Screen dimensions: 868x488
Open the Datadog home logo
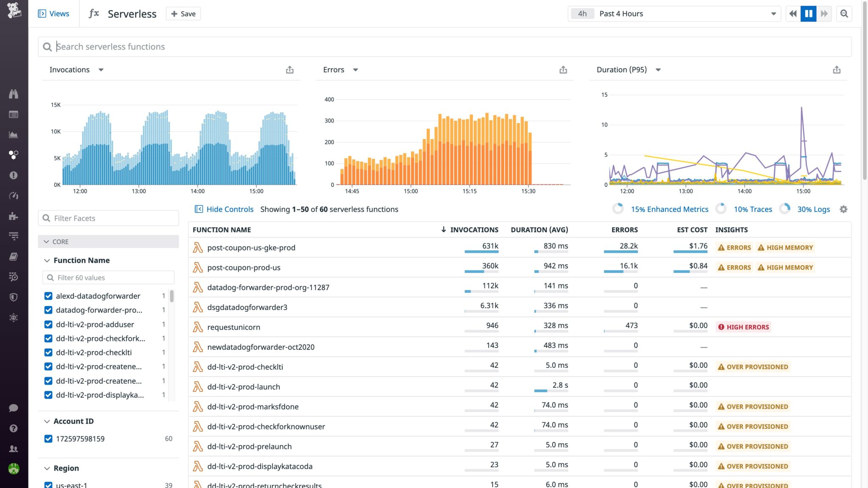click(14, 10)
